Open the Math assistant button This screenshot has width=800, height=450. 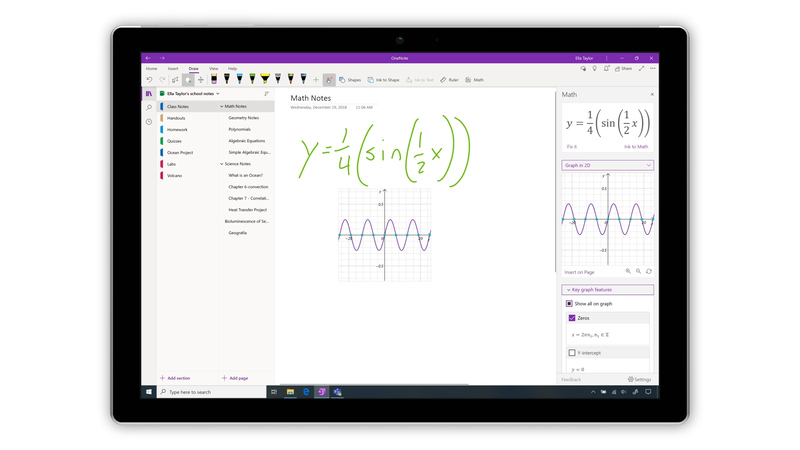(475, 80)
